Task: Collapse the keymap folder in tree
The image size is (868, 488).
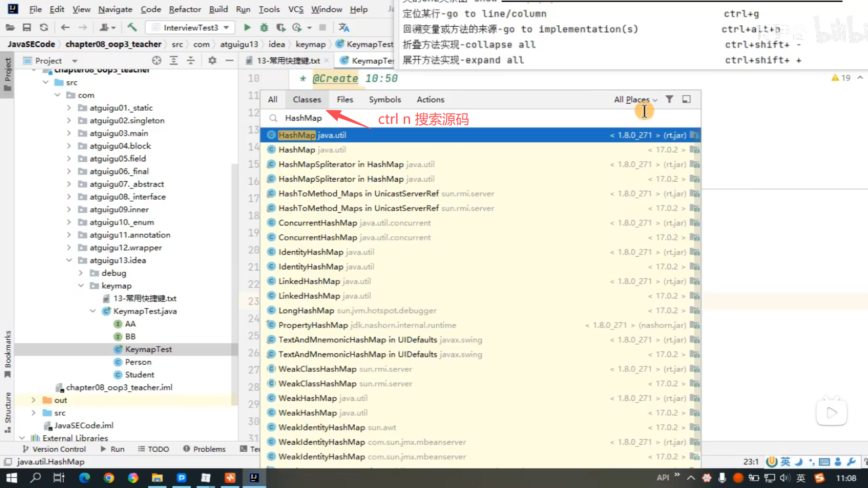Action: click(x=81, y=286)
